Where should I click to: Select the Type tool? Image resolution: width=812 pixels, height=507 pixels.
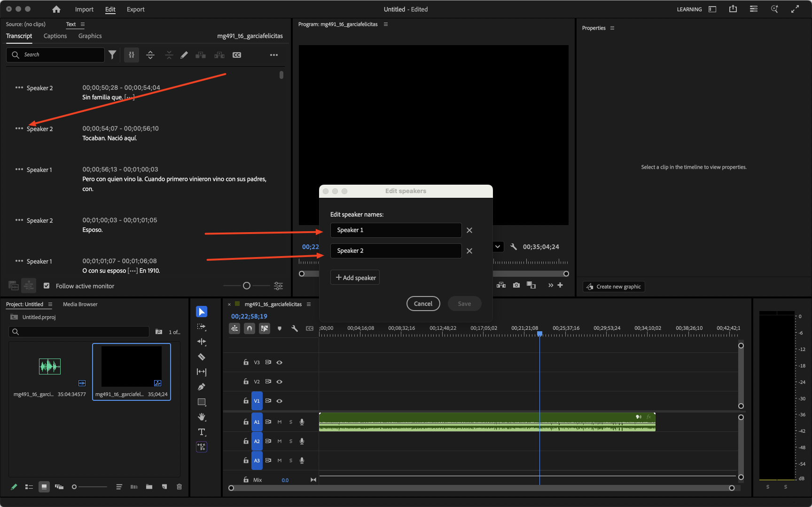coord(202,432)
